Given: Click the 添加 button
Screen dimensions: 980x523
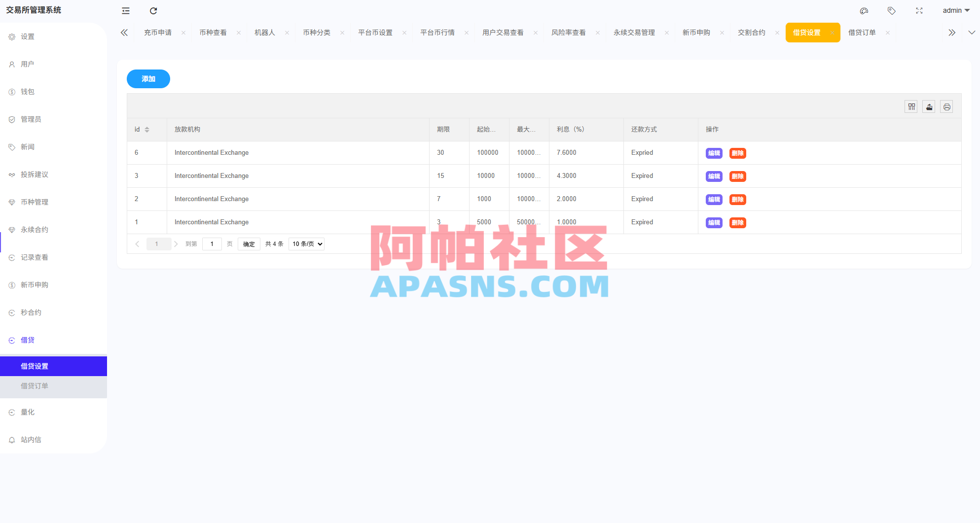Looking at the screenshot, I should tap(148, 79).
